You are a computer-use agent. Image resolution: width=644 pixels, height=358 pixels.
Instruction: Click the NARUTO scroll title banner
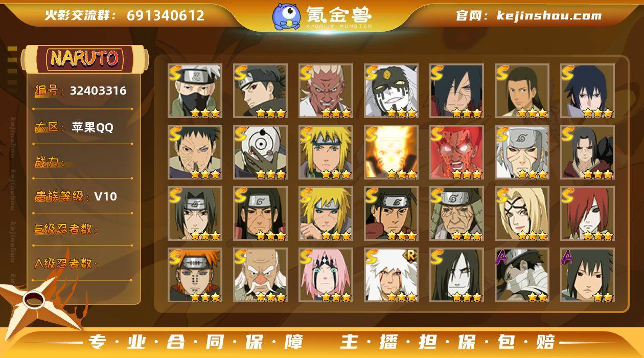84,59
